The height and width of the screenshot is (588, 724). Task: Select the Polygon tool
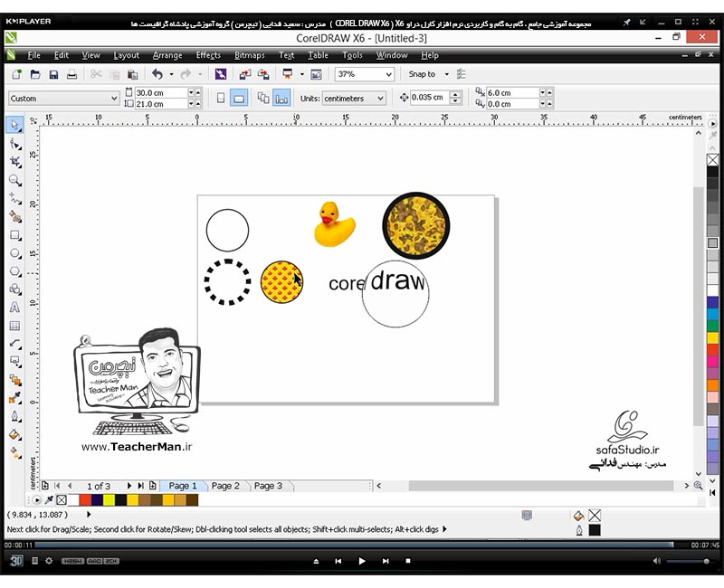click(15, 270)
